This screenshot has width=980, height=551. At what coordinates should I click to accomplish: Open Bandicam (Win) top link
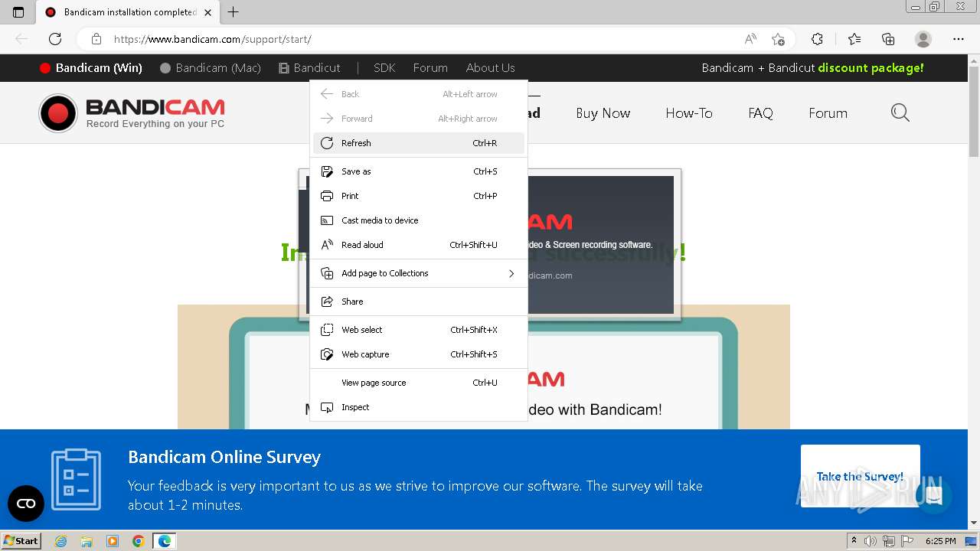click(91, 68)
